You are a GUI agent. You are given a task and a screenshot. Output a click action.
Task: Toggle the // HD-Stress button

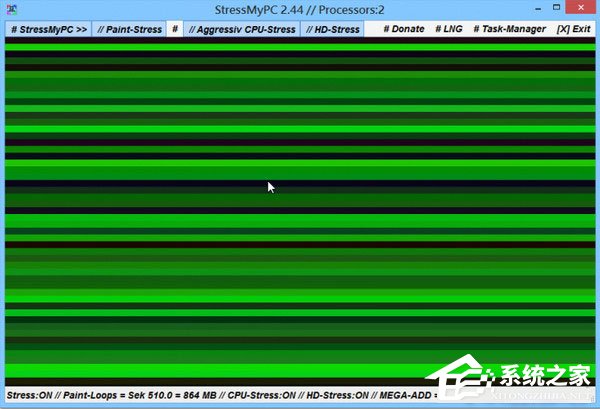pyautogui.click(x=333, y=29)
